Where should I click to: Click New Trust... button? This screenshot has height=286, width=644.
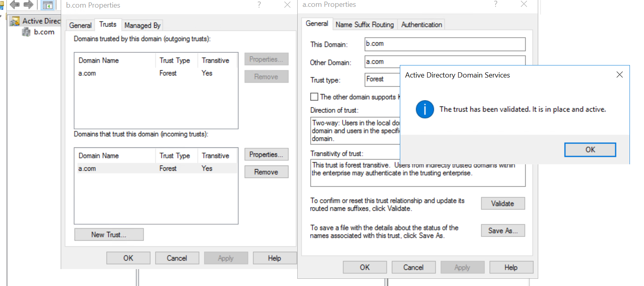109,235
